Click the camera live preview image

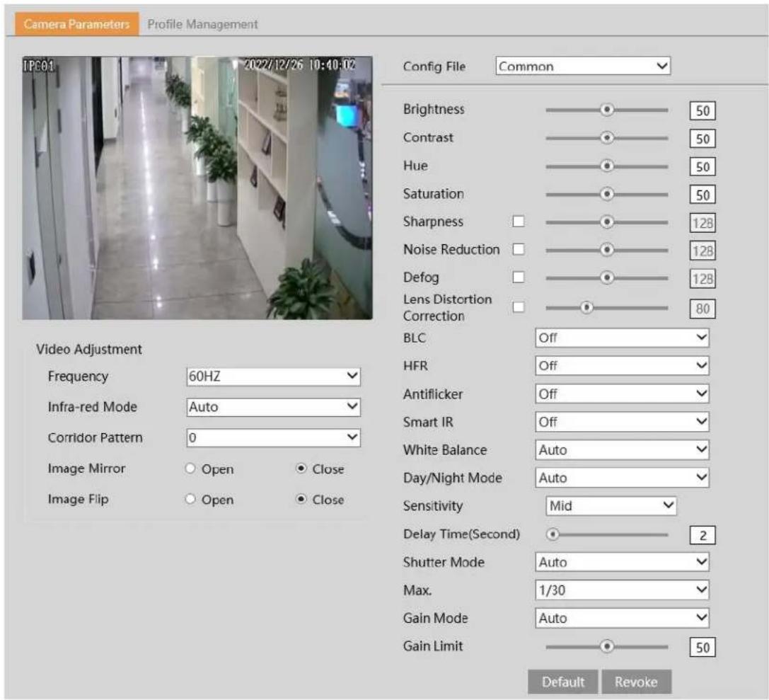[x=197, y=188]
